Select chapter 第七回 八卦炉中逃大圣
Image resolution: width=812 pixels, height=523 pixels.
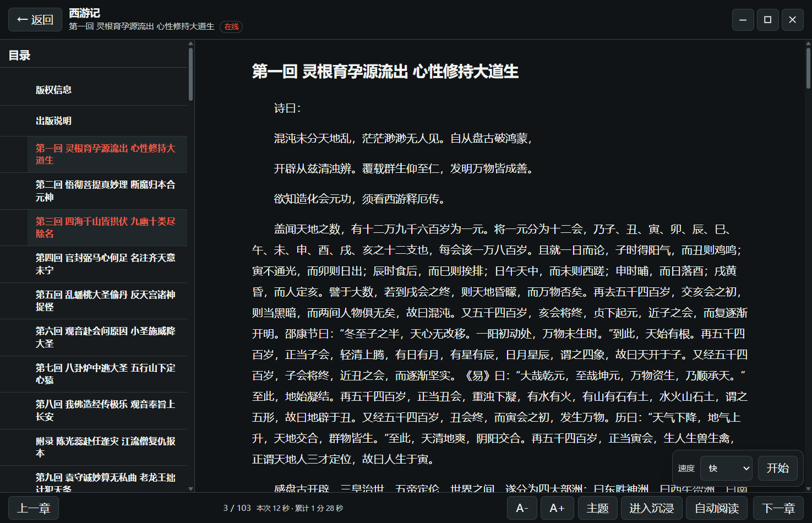(x=94, y=374)
